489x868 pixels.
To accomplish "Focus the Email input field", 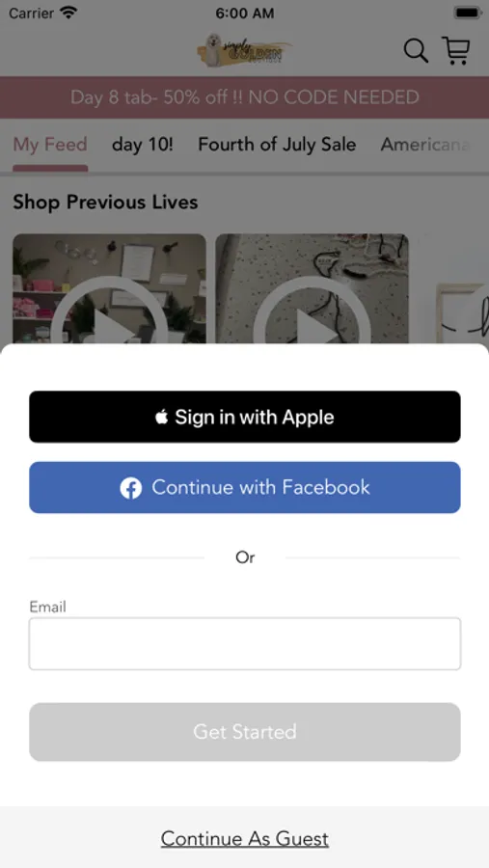I will pyautogui.click(x=245, y=644).
